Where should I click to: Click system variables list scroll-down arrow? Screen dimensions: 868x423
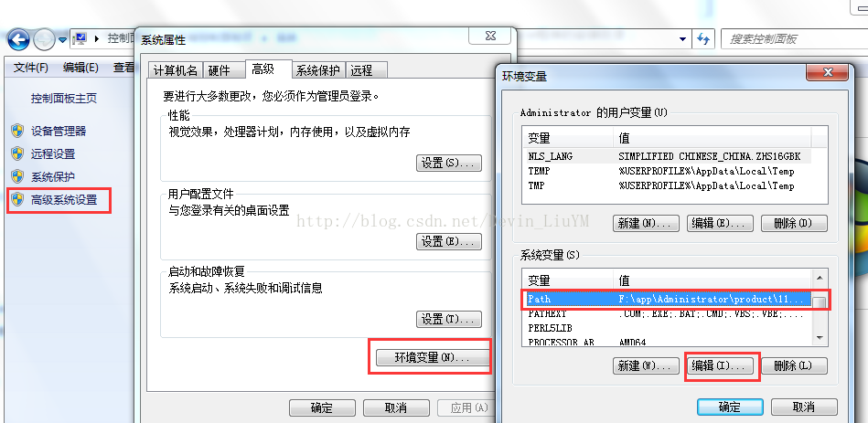pyautogui.click(x=820, y=338)
